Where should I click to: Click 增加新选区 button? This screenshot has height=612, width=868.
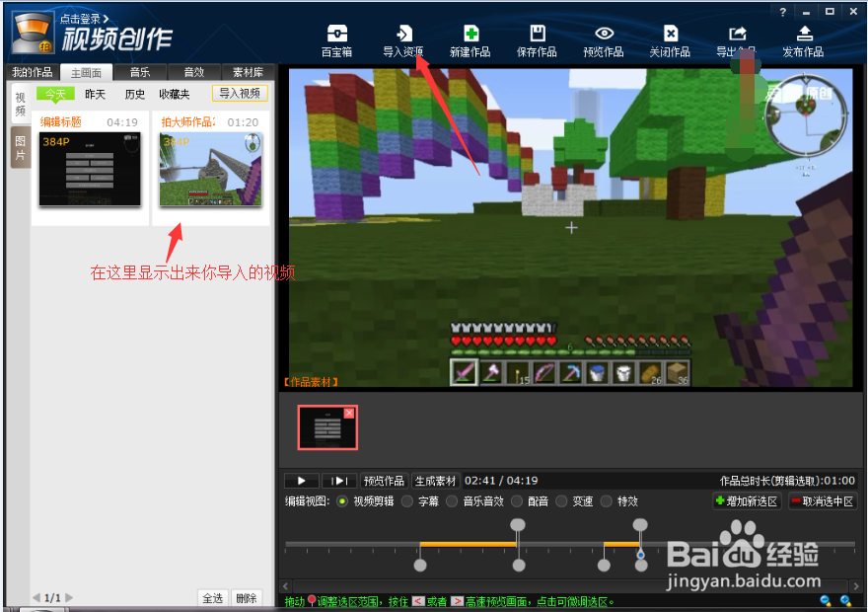pos(747,501)
